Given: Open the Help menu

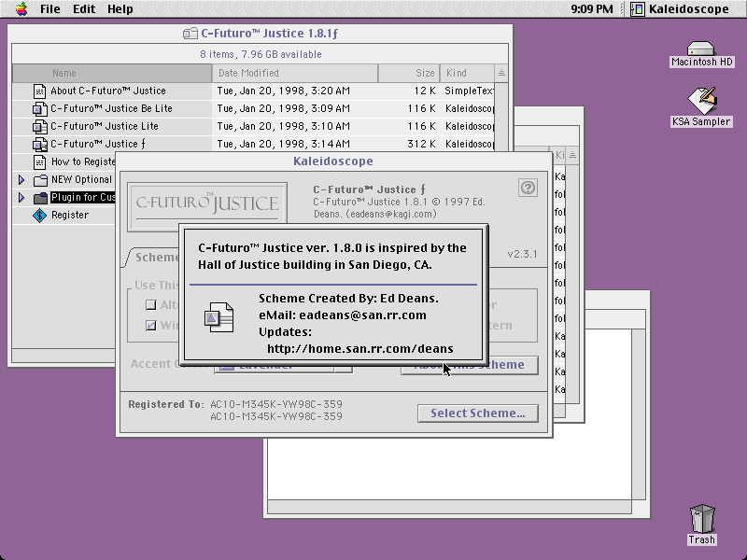Looking at the screenshot, I should (x=120, y=9).
